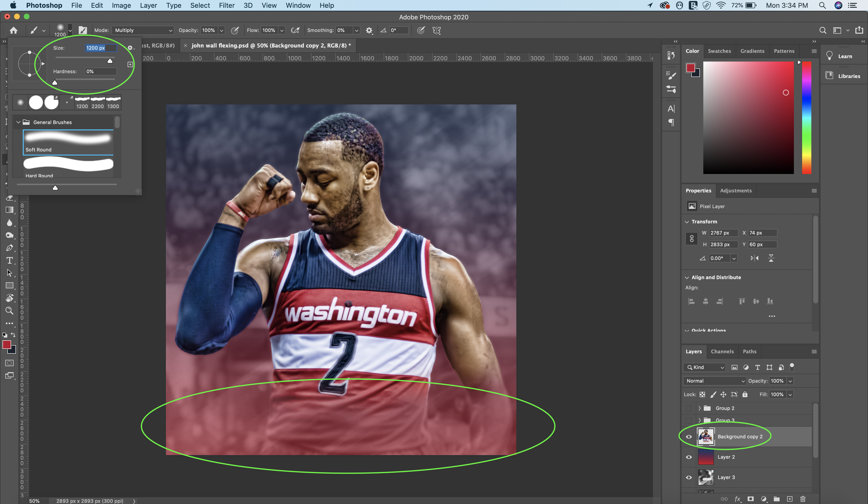Viewport: 868px width, 504px height.
Task: Expand Group 3 in Layers panel
Action: coord(700,420)
